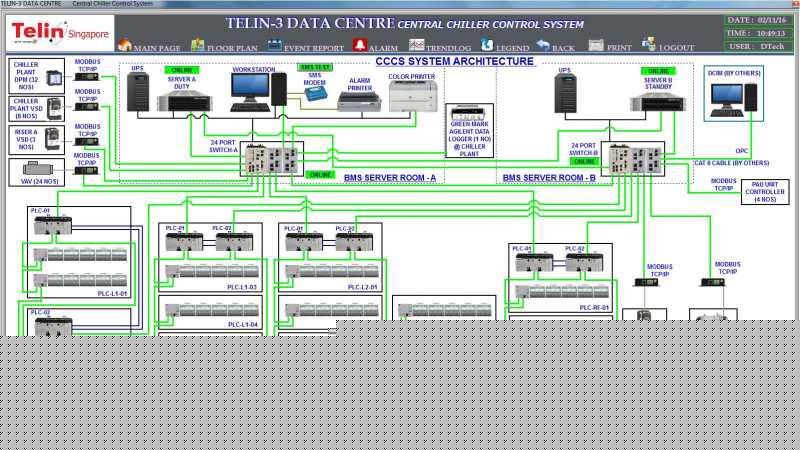Click the Green Mark Agilent Data Logger
The height and width of the screenshot is (450, 800).
coord(469,131)
